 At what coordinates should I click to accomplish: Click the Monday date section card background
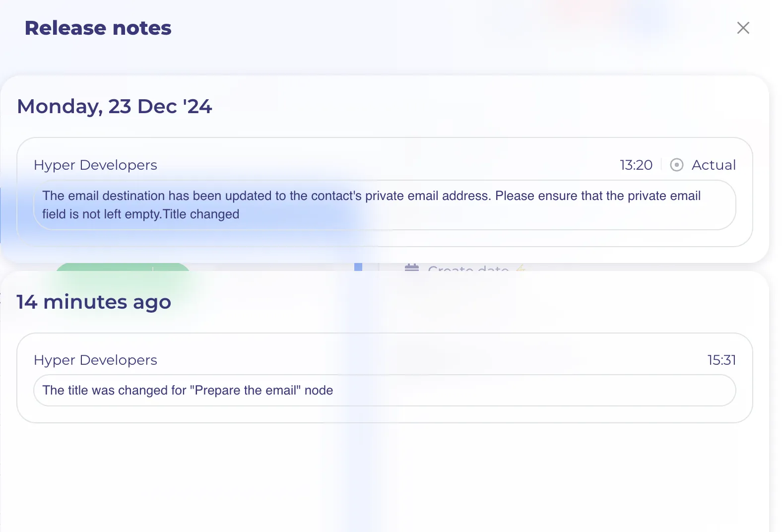click(x=385, y=169)
